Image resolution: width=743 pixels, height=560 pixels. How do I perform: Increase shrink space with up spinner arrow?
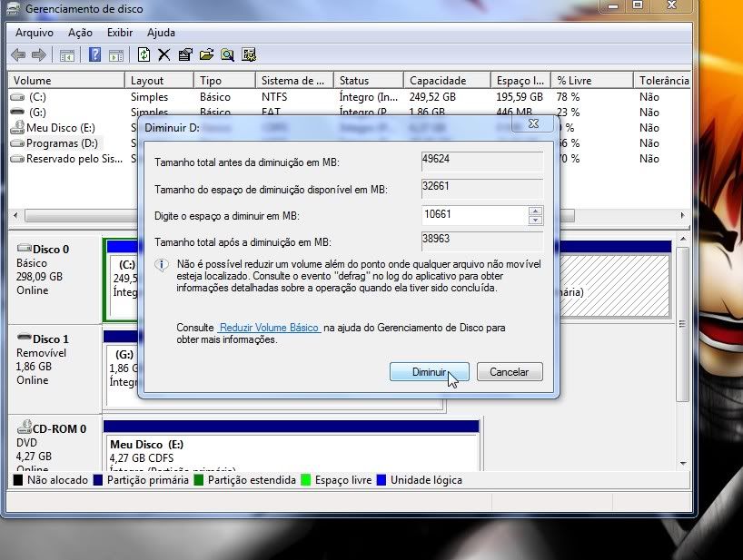[x=535, y=211]
